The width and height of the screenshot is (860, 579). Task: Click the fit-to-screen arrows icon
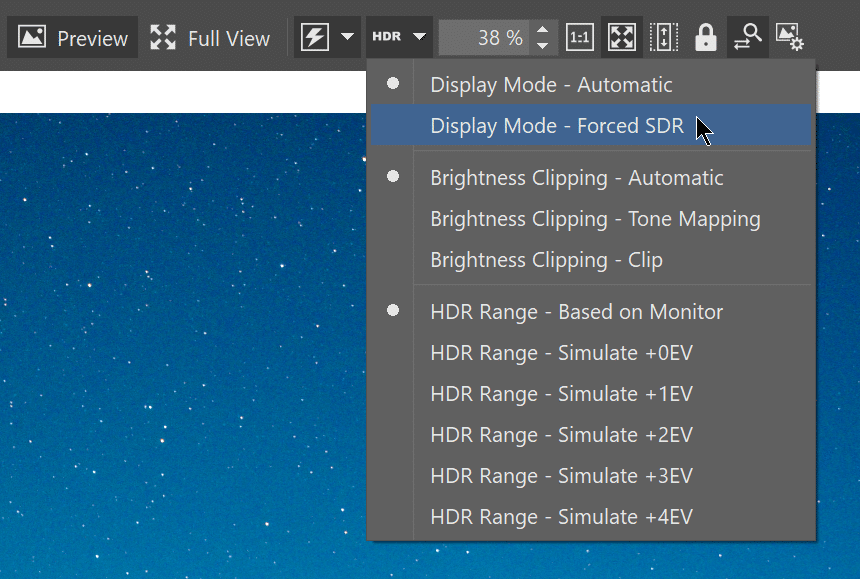coord(621,37)
